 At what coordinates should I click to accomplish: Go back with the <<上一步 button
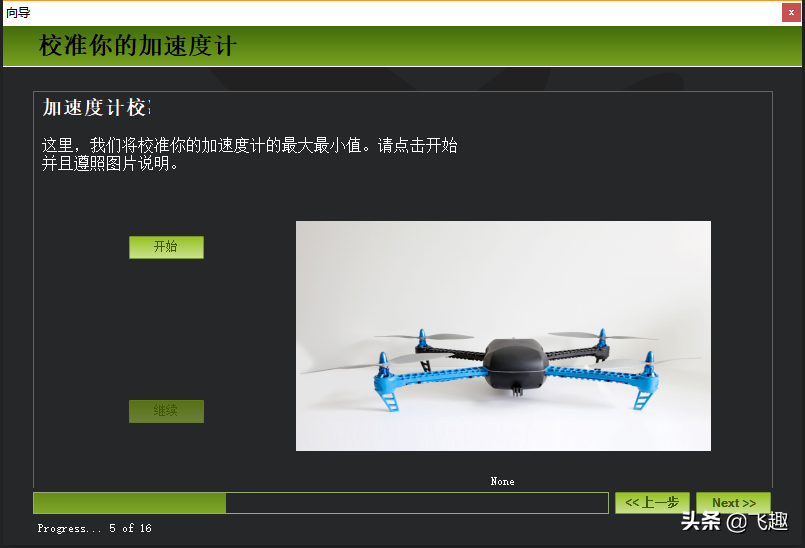click(652, 503)
